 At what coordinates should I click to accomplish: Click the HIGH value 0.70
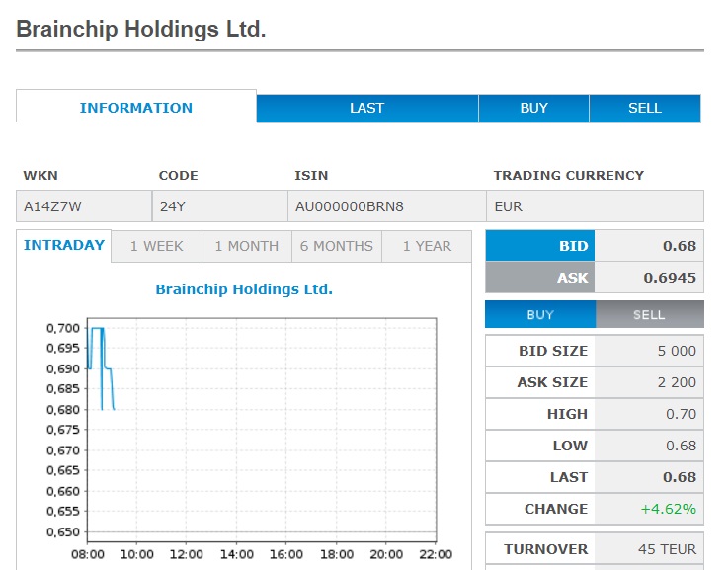pos(681,414)
